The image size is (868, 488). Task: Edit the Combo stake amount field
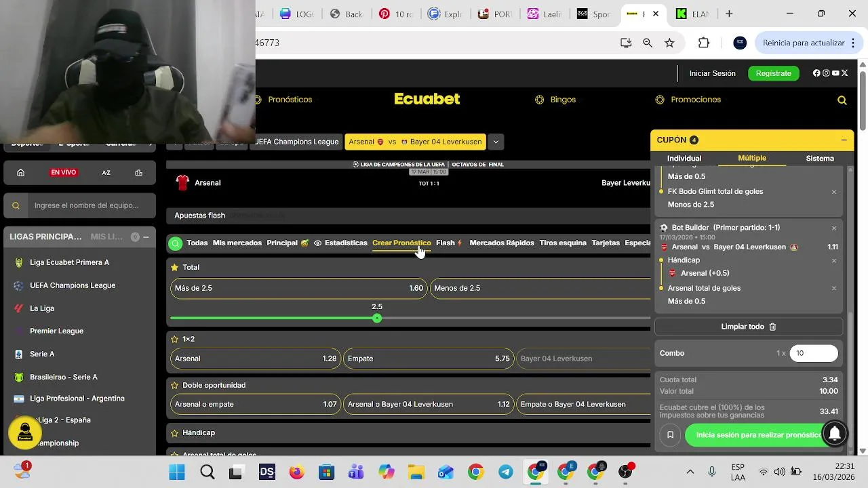tap(814, 353)
